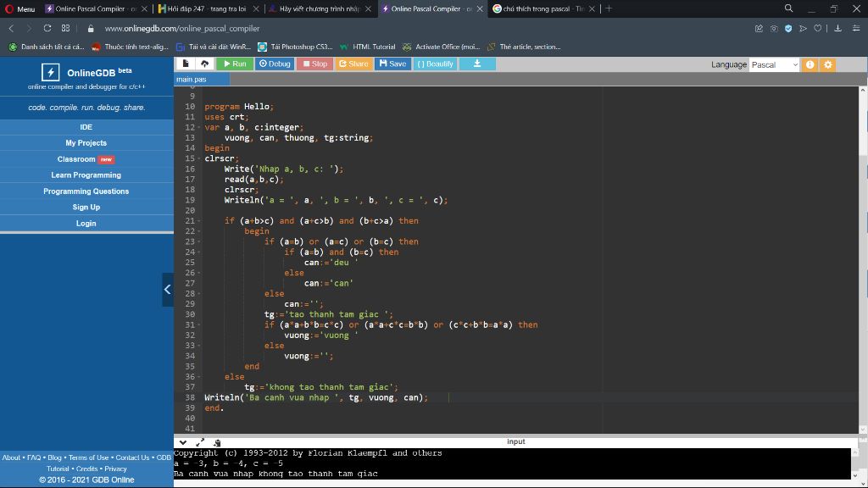
Task: Open browser downloads with the arrow icon
Action: (838, 28)
